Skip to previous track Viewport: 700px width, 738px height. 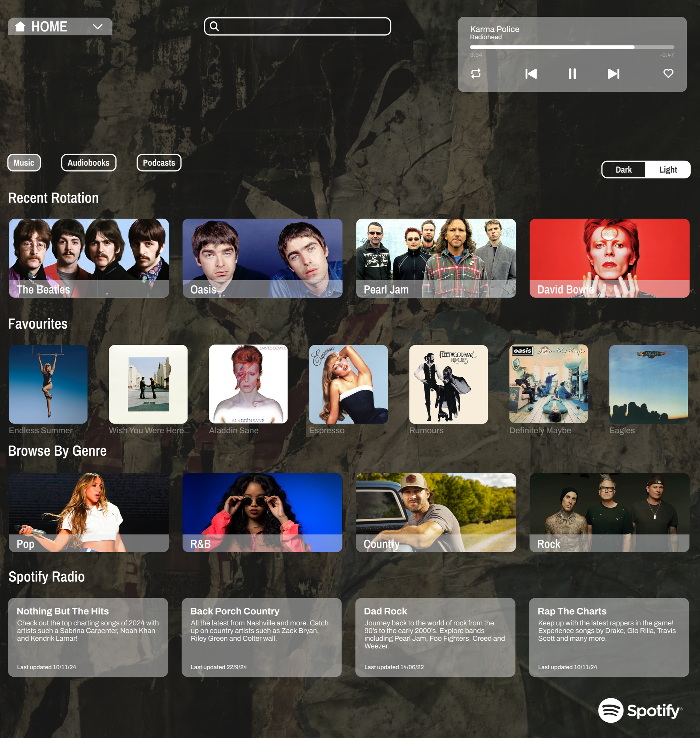531,74
